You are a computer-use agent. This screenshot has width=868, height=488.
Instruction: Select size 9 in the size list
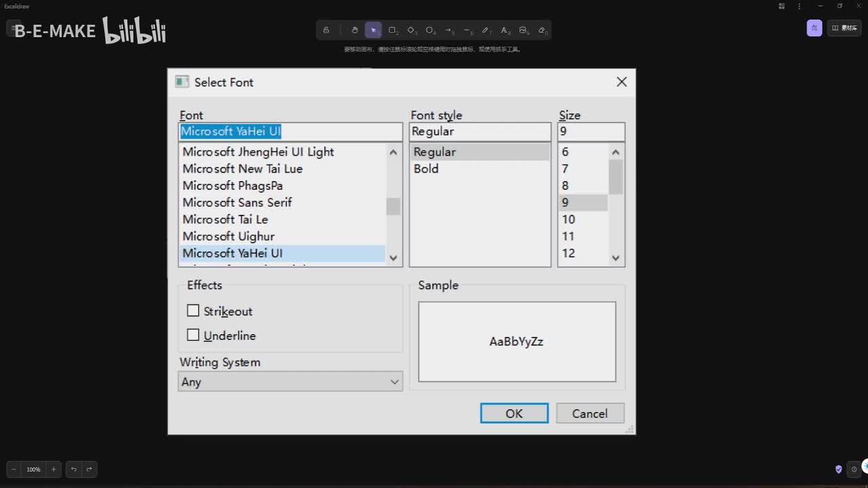tap(583, 203)
